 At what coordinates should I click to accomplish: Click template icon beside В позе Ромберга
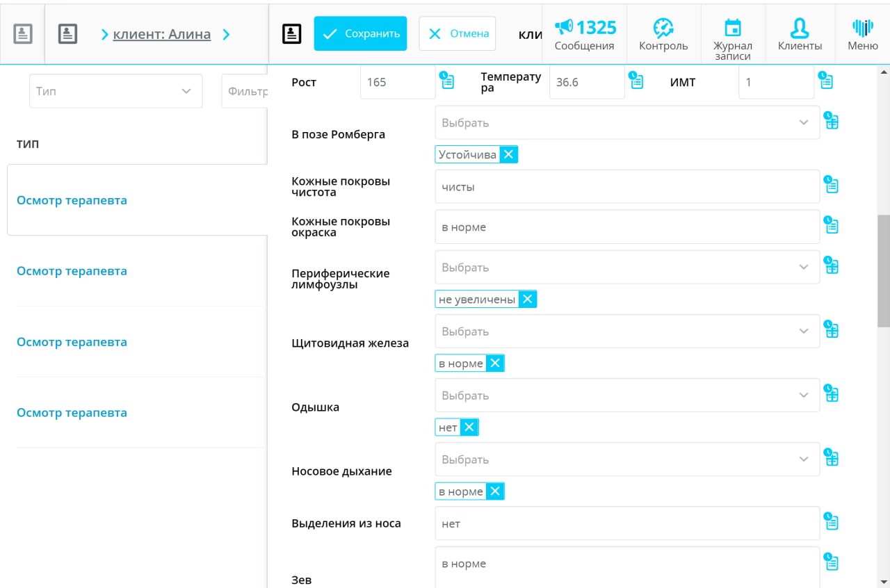click(831, 121)
